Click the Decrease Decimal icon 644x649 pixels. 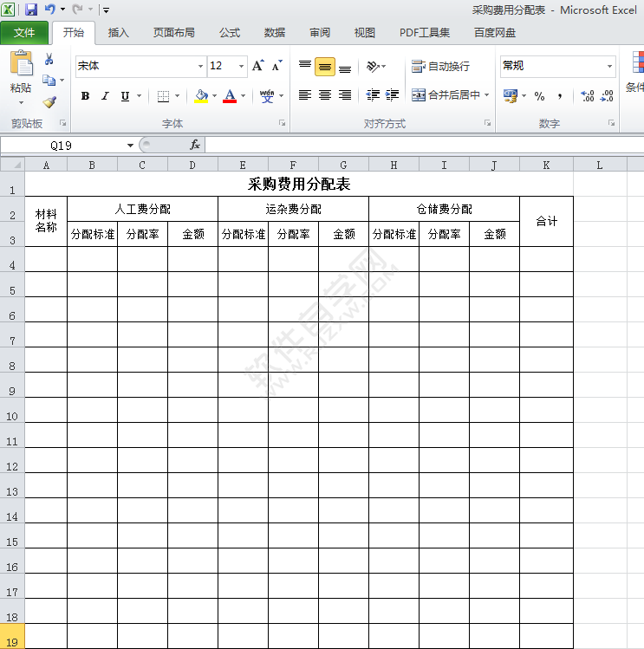(607, 96)
